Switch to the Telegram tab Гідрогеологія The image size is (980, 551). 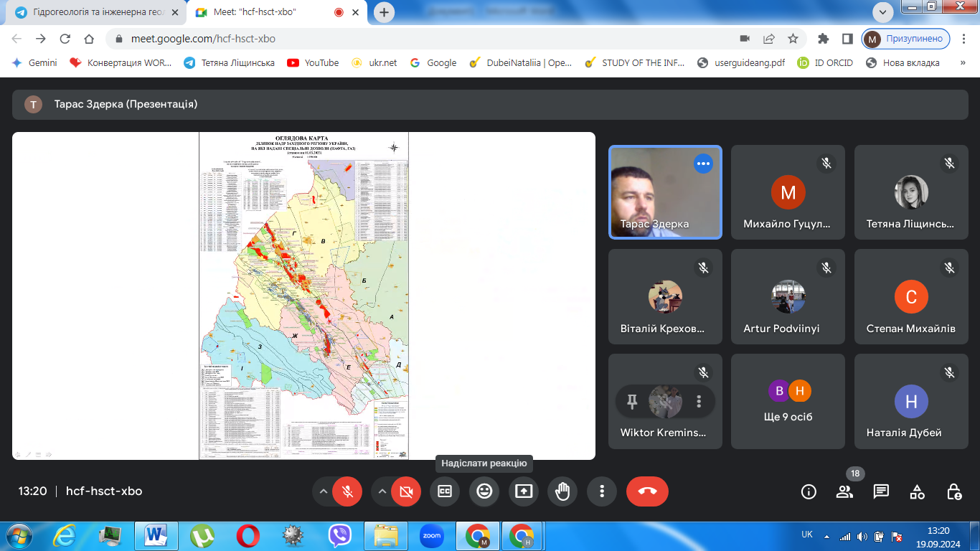tap(93, 13)
